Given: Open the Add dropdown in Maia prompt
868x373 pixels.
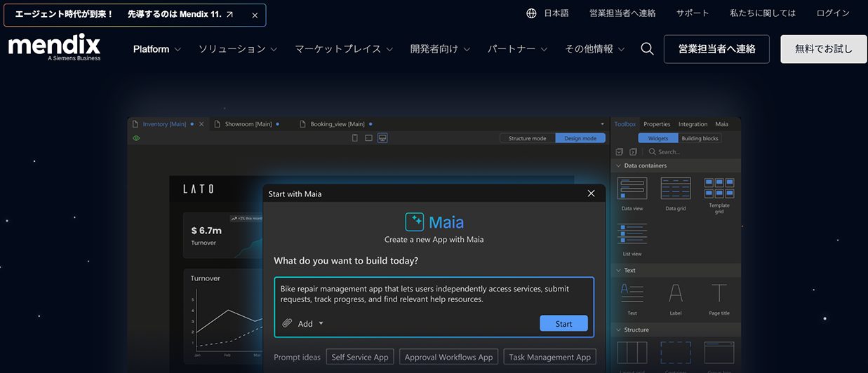Looking at the screenshot, I should tap(311, 323).
